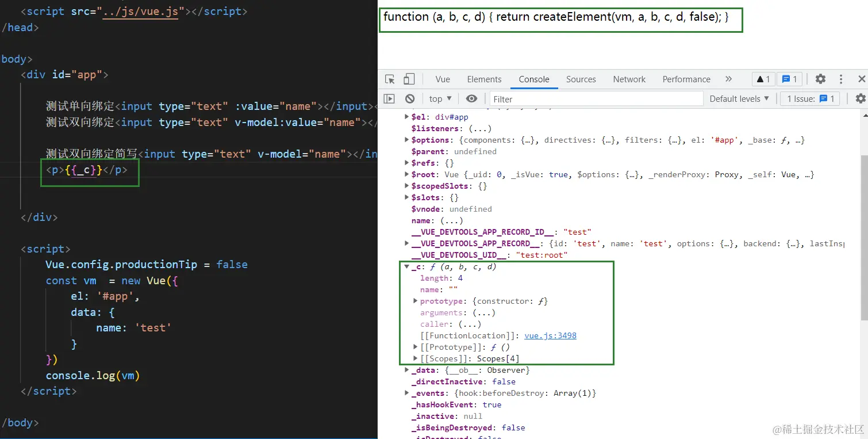Expand the [[Prototype]] entry
Image resolution: width=868 pixels, height=439 pixels.
coord(416,347)
